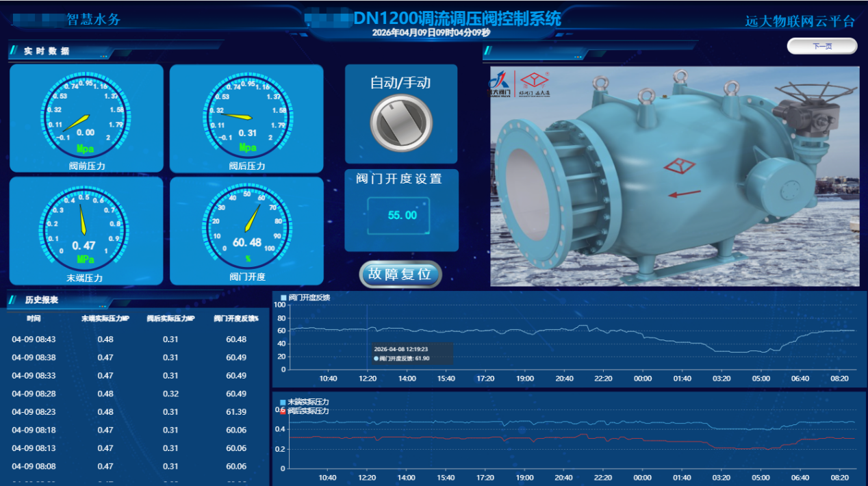Click the valve product image
The image size is (868, 486).
675,176
